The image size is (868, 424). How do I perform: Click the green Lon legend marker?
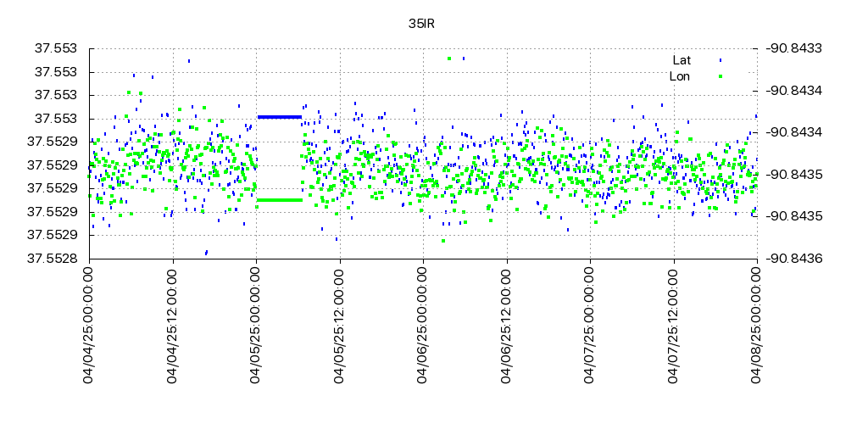pyautogui.click(x=721, y=76)
